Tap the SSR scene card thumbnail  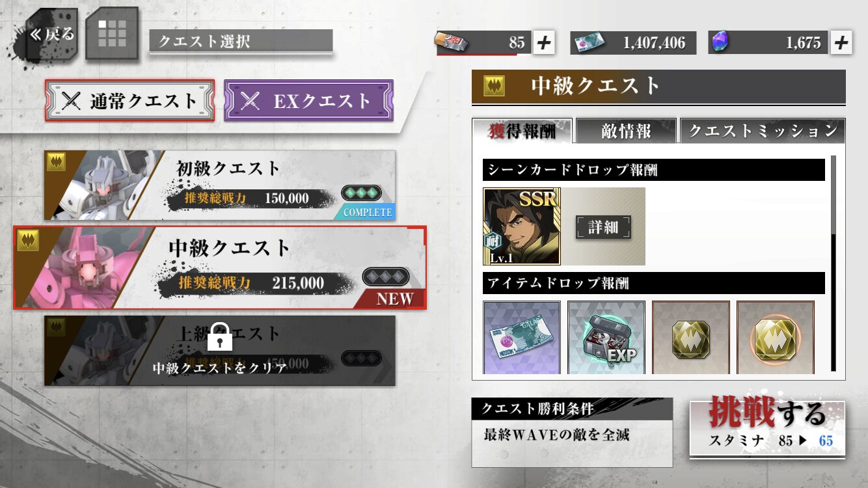(522, 226)
